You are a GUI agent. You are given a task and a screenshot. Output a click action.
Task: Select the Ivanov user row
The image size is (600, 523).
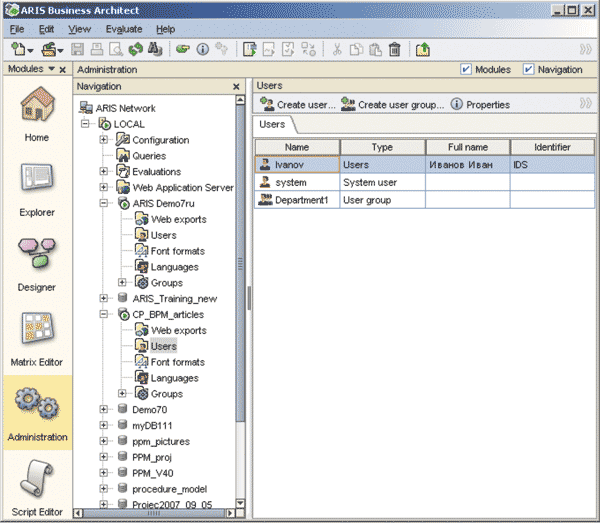tap(425, 165)
